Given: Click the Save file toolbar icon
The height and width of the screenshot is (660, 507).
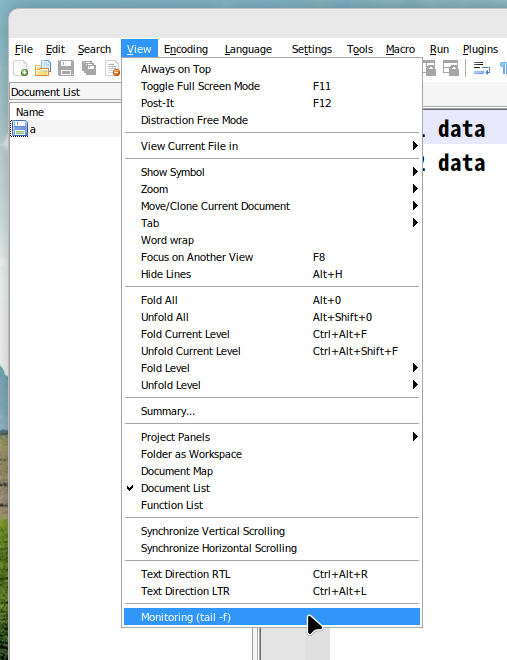Looking at the screenshot, I should pyautogui.click(x=66, y=68).
